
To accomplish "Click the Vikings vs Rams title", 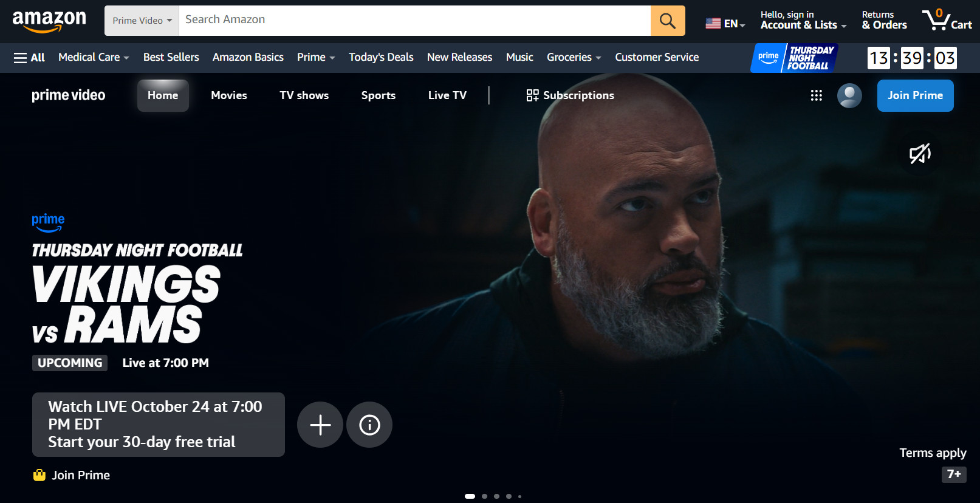I will [x=126, y=304].
